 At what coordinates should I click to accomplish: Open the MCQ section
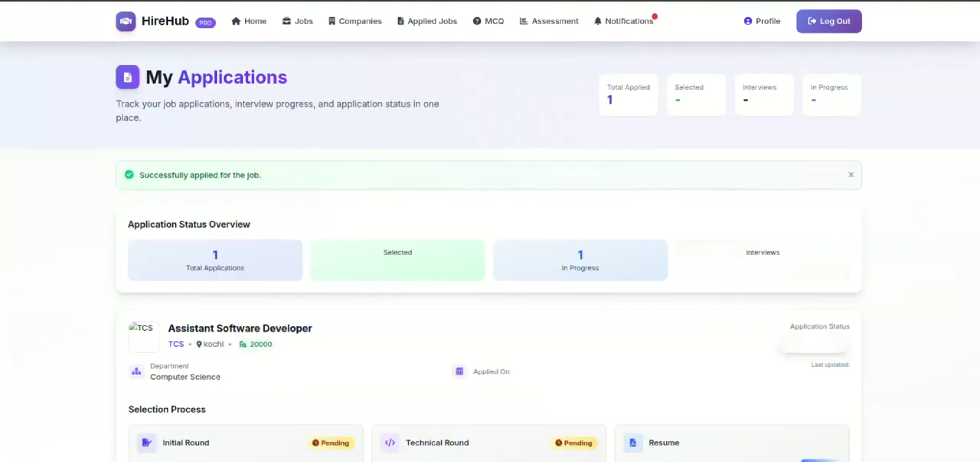488,21
